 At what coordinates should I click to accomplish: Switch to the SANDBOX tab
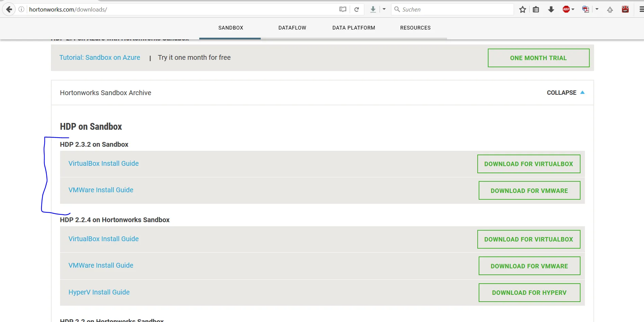(x=231, y=28)
